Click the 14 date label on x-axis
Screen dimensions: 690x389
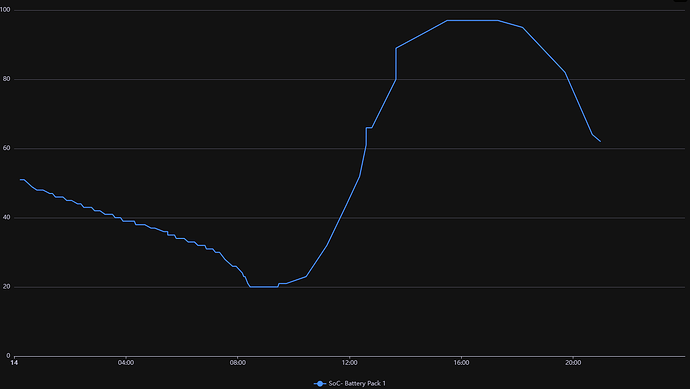click(x=14, y=363)
